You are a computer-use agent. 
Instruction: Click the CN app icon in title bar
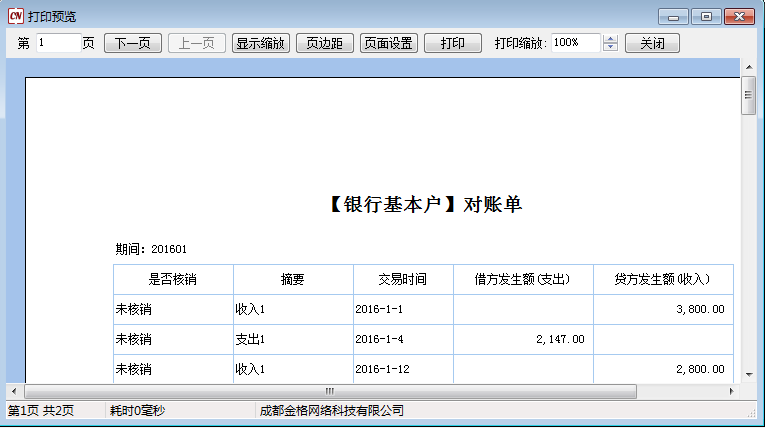coord(15,17)
